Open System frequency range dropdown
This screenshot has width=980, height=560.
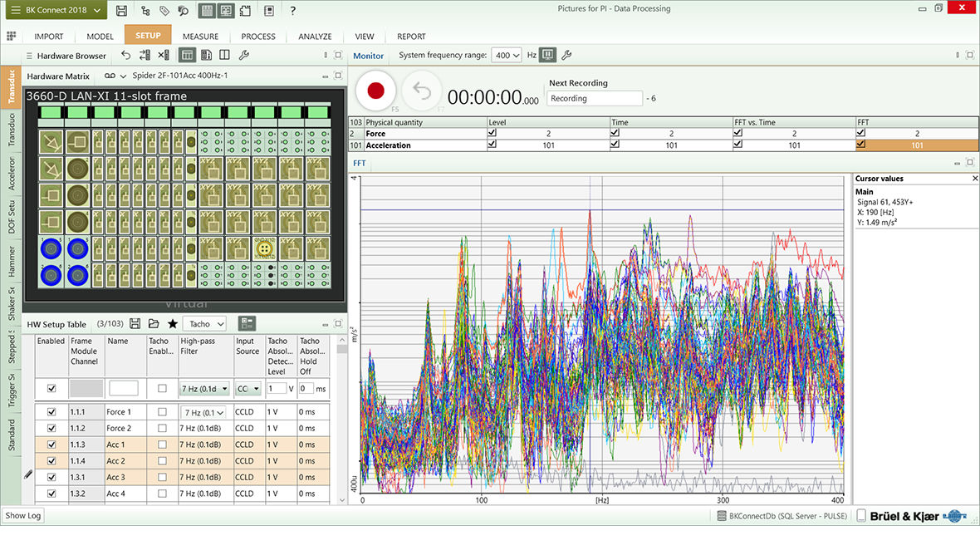tap(507, 56)
